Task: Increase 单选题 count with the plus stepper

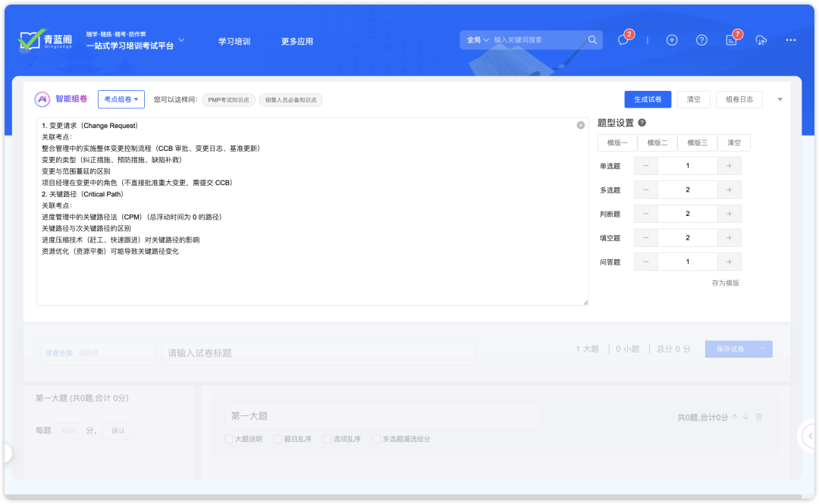Action: [x=729, y=165]
